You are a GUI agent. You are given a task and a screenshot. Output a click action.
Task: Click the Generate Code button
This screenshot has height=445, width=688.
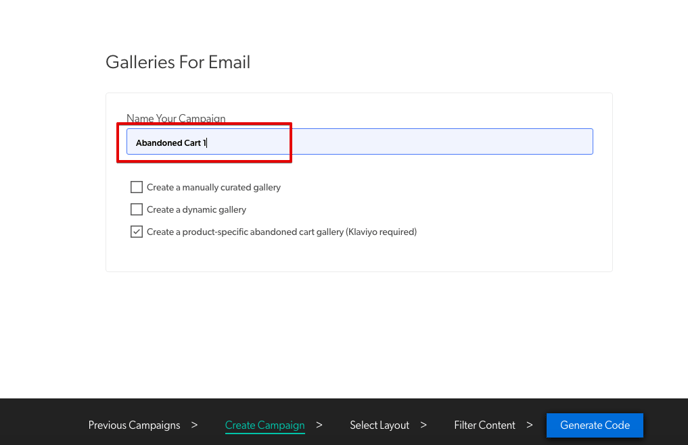pyautogui.click(x=595, y=425)
